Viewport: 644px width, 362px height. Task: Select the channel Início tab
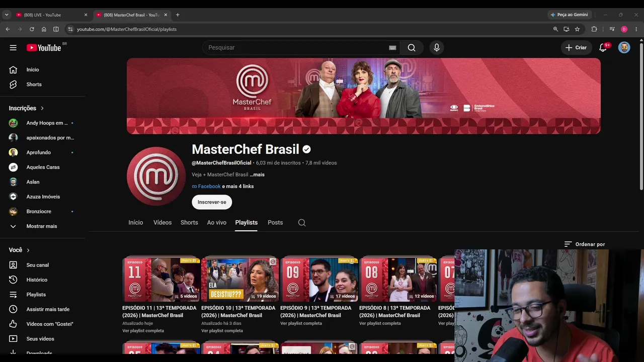(x=135, y=223)
